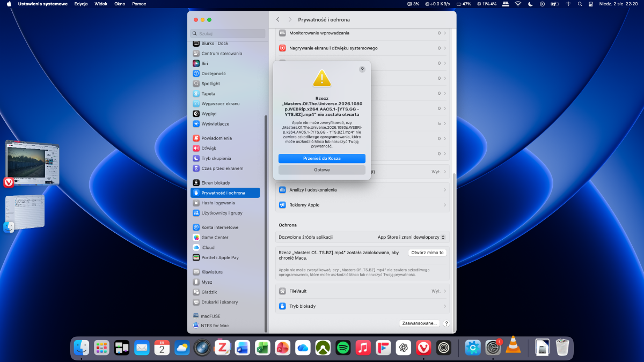The image size is (644, 362).
Task: Click help button next to Zaawansowane
Action: pyautogui.click(x=447, y=323)
